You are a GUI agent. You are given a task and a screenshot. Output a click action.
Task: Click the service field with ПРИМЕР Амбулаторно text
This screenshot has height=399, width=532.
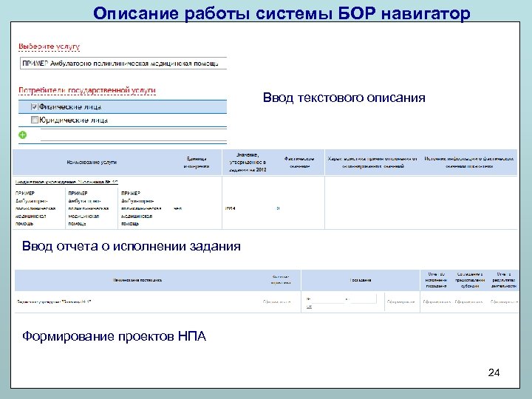pyautogui.click(x=123, y=64)
